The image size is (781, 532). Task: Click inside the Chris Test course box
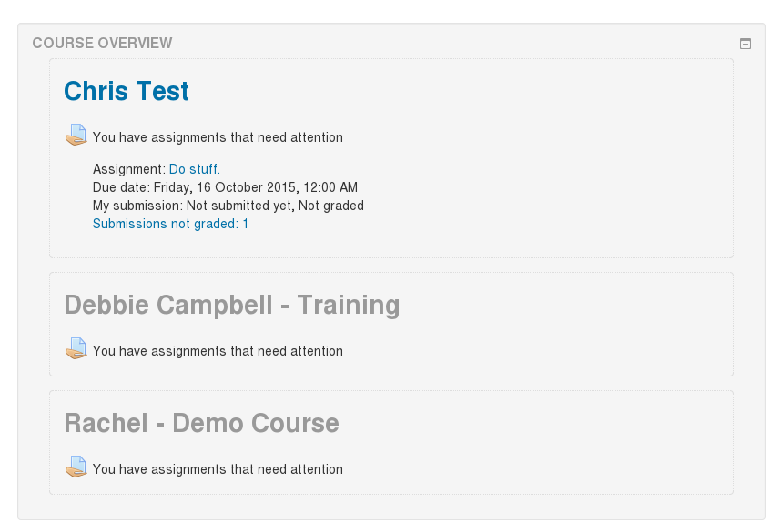(391, 158)
